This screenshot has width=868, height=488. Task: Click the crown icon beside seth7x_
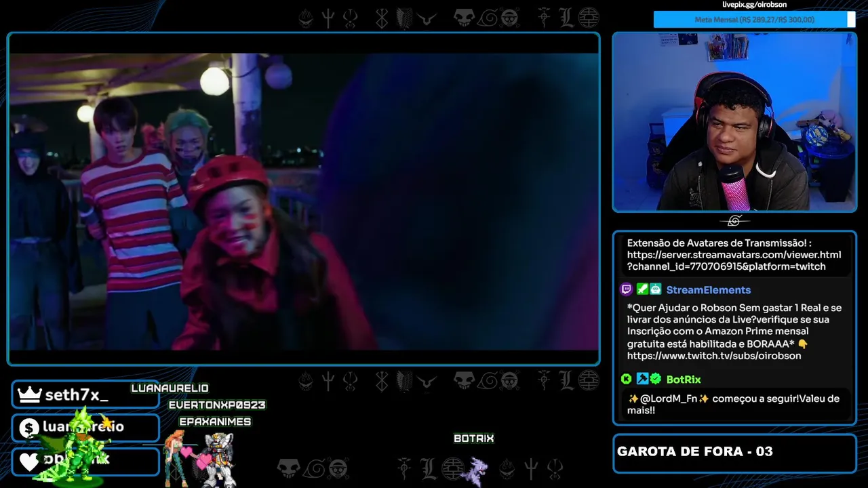[29, 394]
